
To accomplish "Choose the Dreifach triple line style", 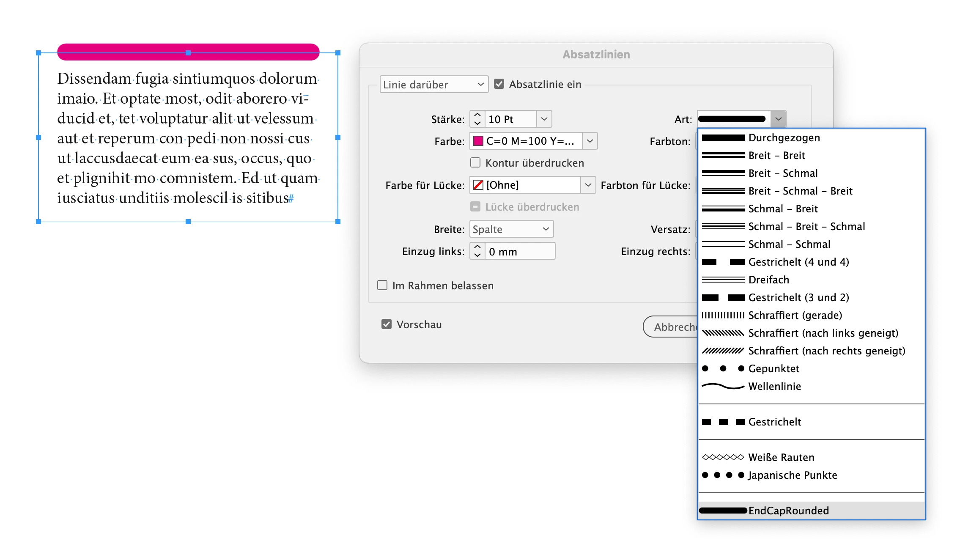I will pos(723,280).
